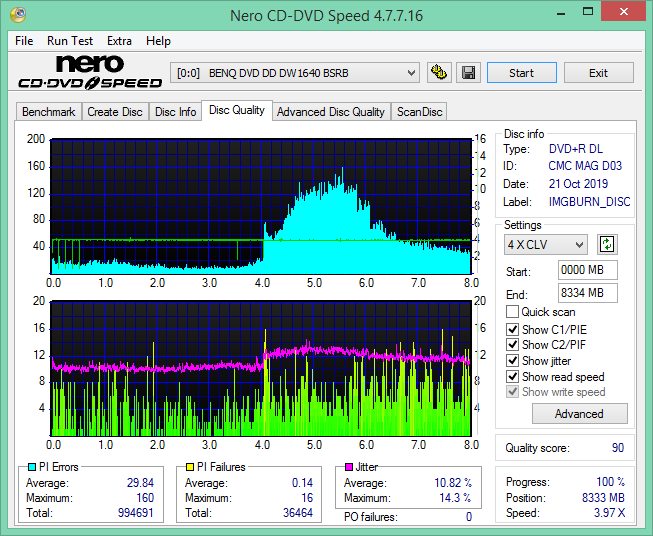Minimize the Nero CD-DVD Speed window
653x536 pixels.
coord(561,12)
